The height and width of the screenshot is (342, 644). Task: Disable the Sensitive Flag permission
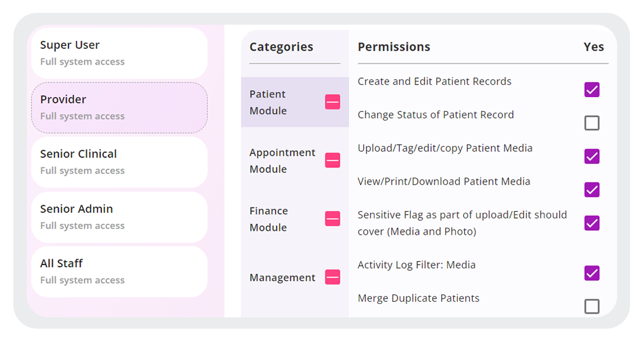pyautogui.click(x=592, y=222)
